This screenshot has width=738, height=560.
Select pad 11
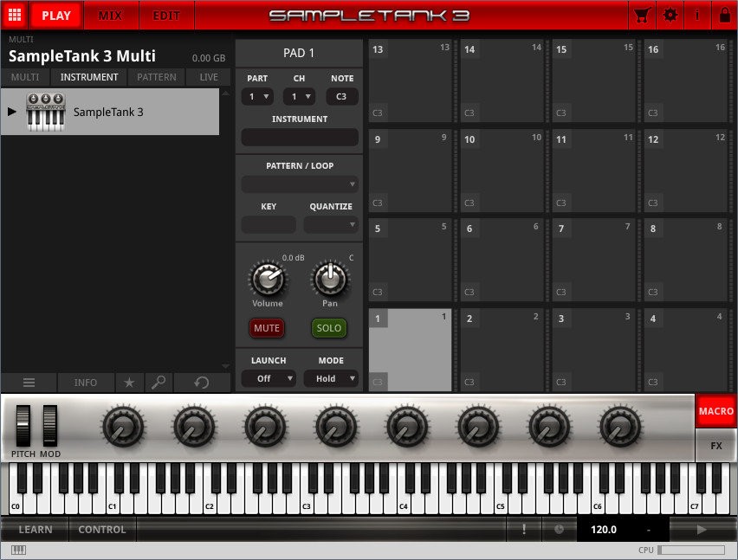coord(593,171)
